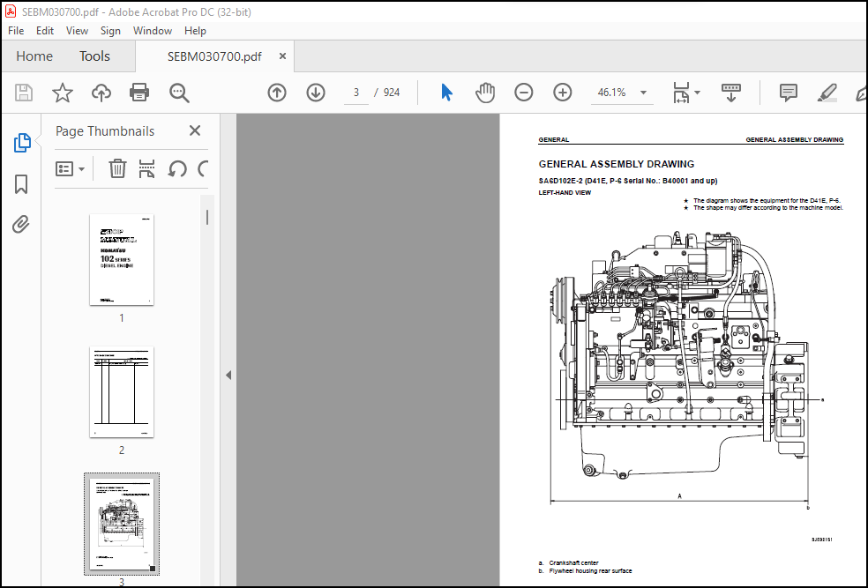Print the document with the printer icon
Image resolution: width=868 pixels, height=588 pixels.
click(x=139, y=93)
